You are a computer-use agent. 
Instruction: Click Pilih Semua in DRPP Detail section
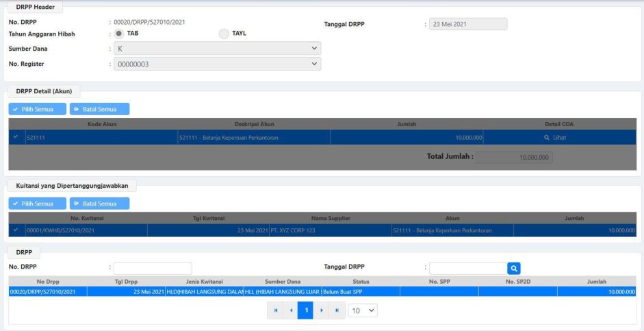[37, 109]
